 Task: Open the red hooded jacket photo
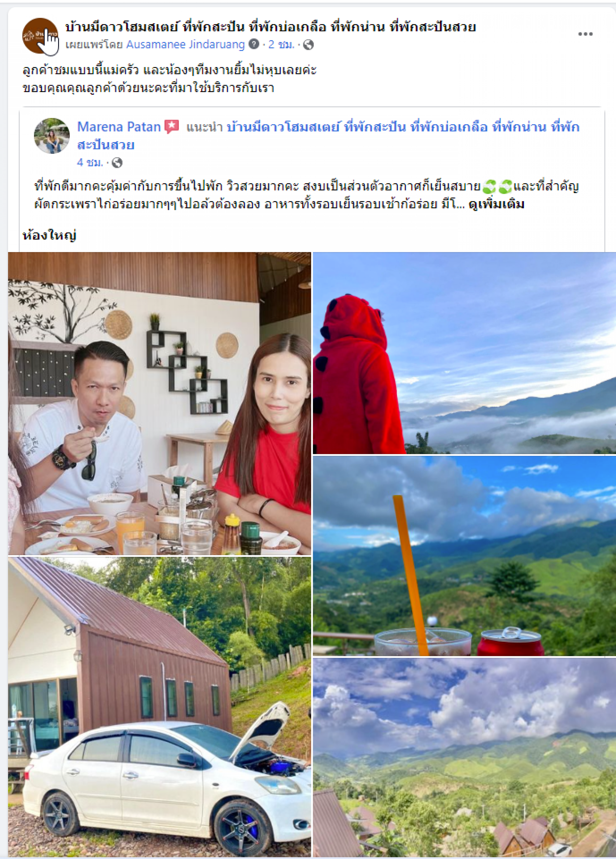point(464,353)
